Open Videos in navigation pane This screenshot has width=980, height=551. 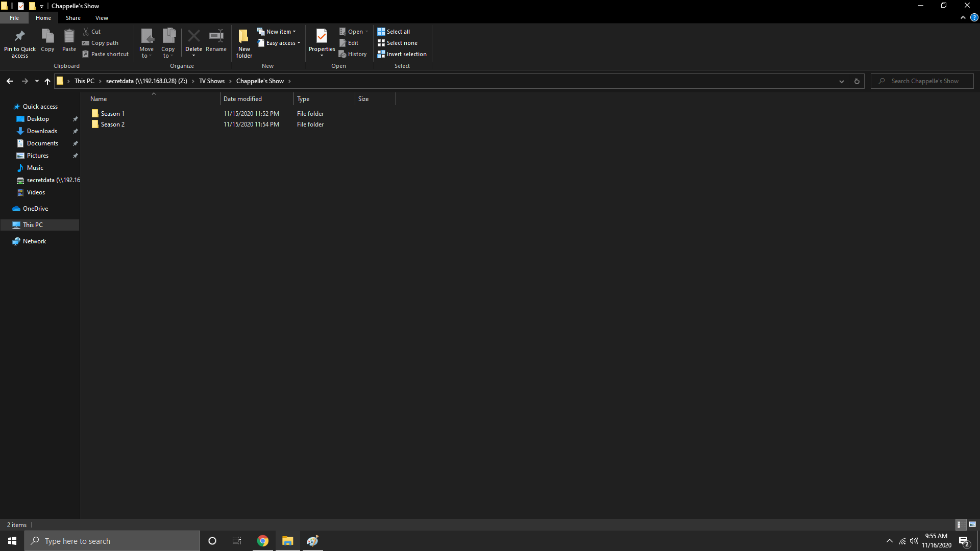(36, 192)
